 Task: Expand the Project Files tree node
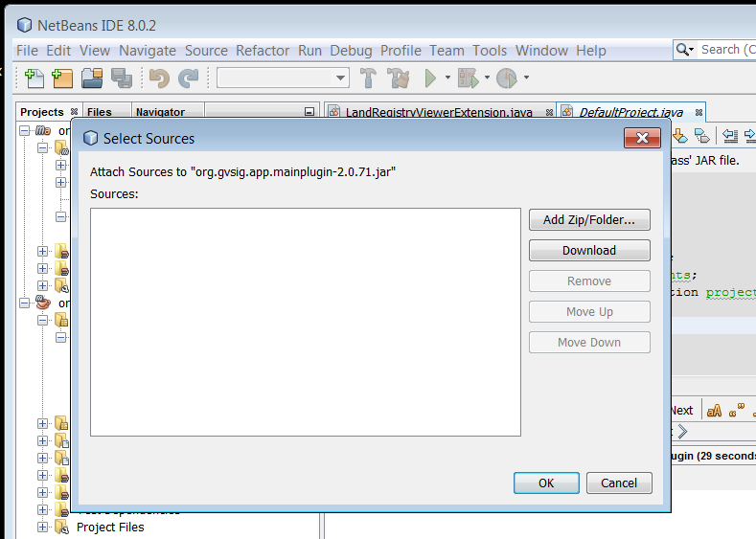(42, 527)
